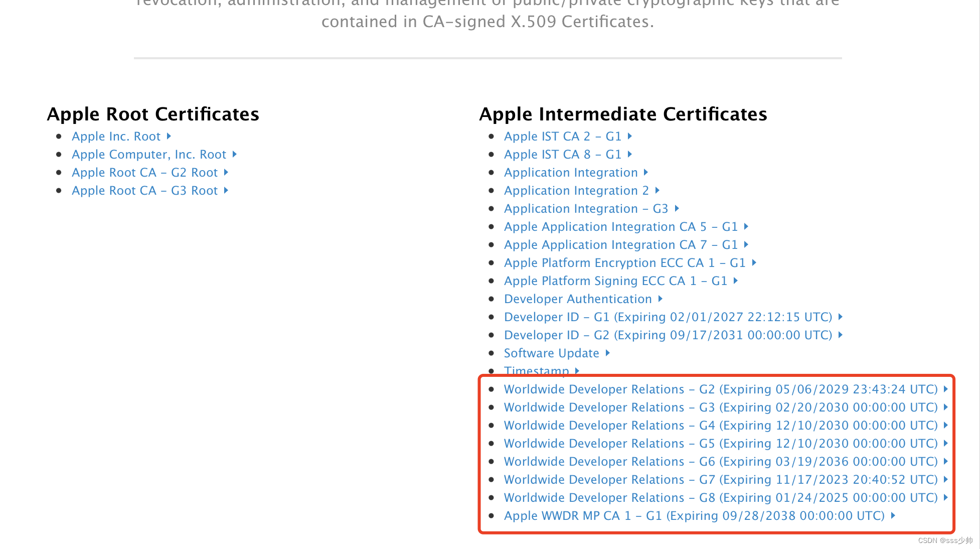Viewport: 980px width, 549px height.
Task: Open Apple Application Integration CA 5 – G1
Action: click(621, 227)
